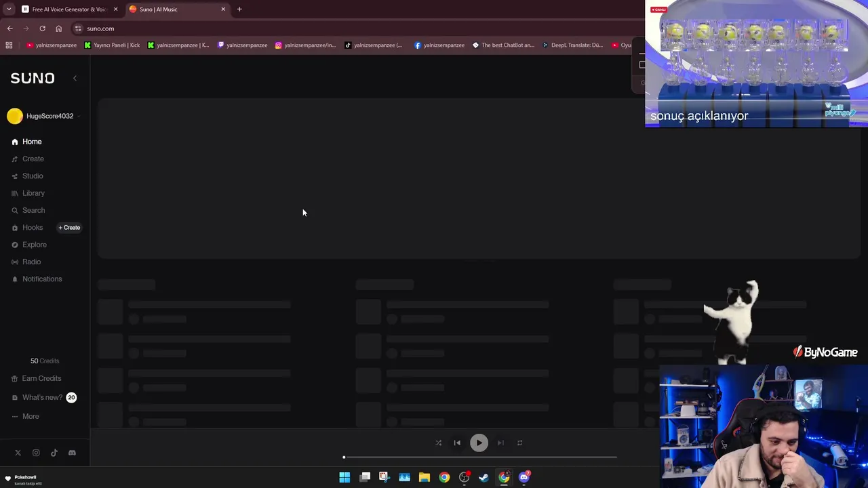
Task: Click the Create button beside Hooks
Action: [x=69, y=228]
